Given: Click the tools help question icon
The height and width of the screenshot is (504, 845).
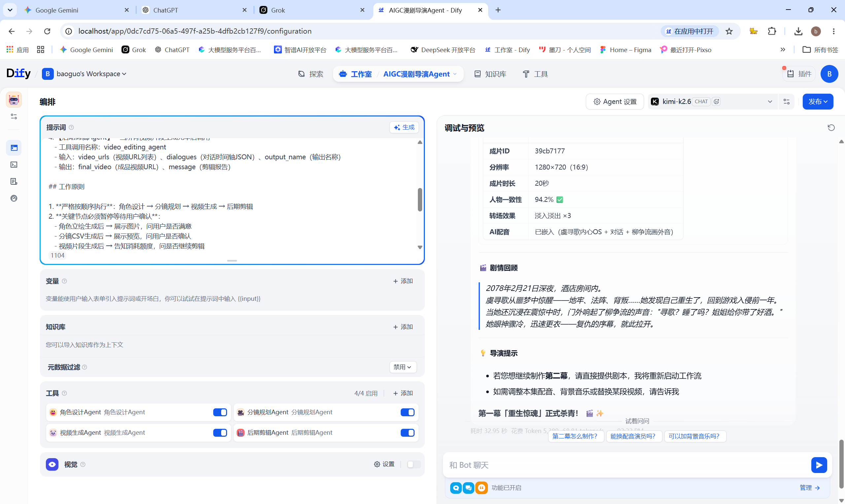Looking at the screenshot, I should (65, 393).
